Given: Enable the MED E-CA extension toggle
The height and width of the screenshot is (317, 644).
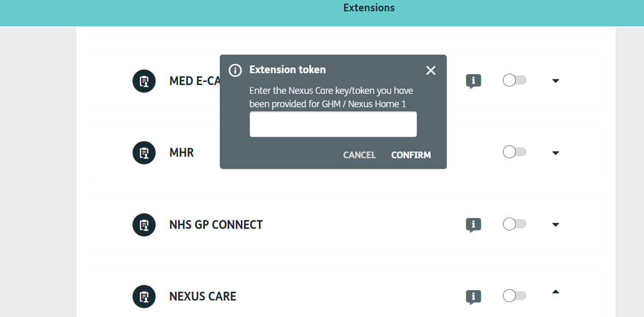Looking at the screenshot, I should click(514, 80).
